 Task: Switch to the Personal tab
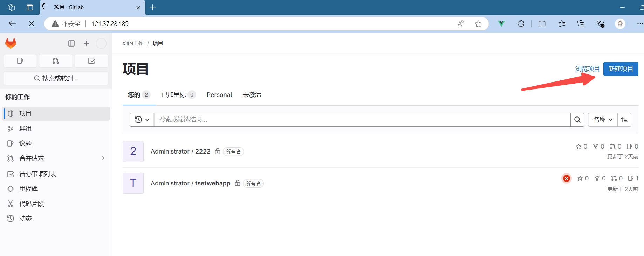[219, 95]
